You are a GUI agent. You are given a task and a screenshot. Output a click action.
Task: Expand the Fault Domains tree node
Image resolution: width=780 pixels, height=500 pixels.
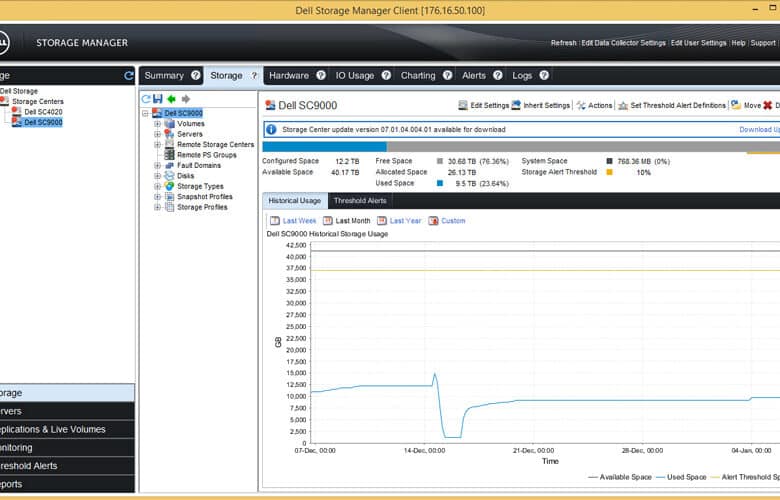coord(157,165)
